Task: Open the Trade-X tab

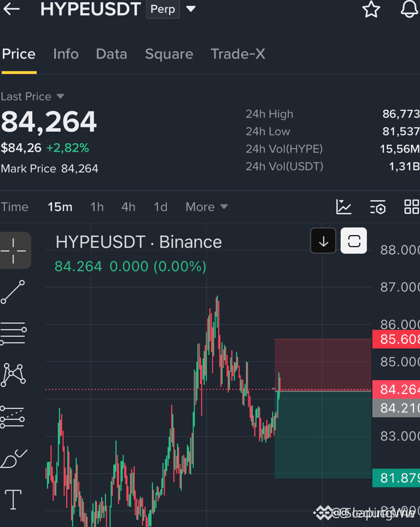Action: tap(238, 54)
